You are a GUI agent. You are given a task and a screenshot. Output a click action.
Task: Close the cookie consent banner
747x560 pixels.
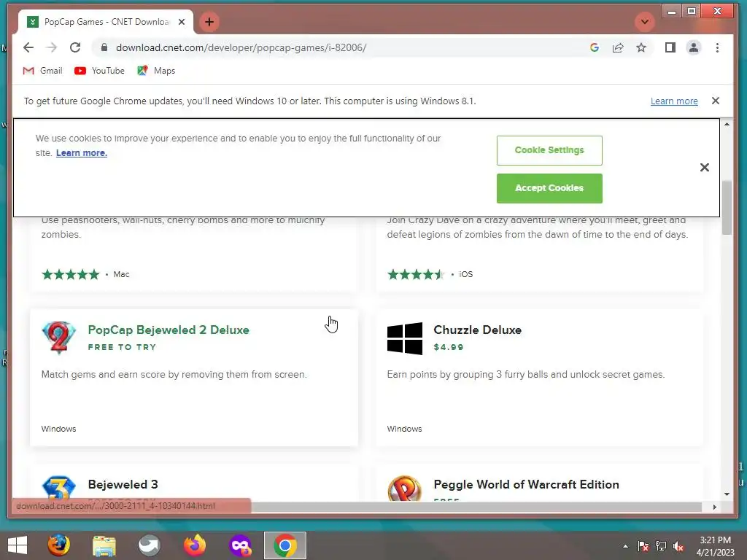click(x=704, y=168)
